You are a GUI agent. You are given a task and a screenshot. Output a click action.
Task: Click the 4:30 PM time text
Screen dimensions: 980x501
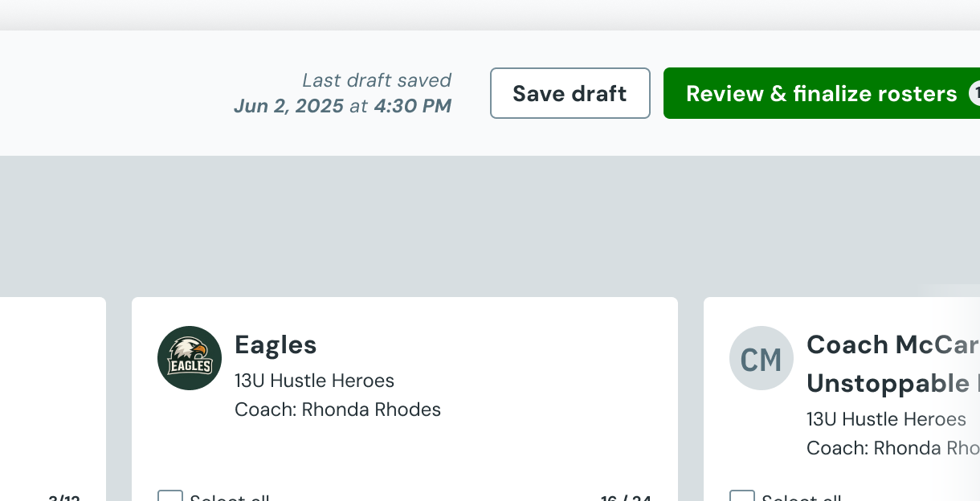coord(412,105)
